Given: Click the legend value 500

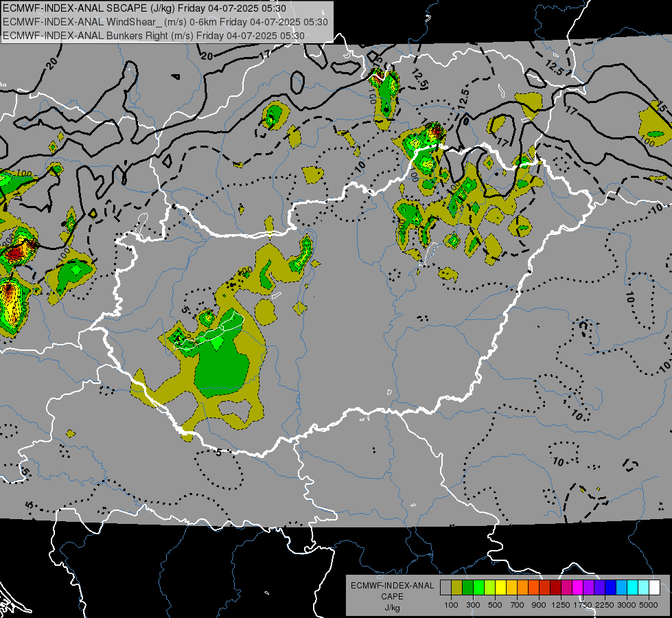Looking at the screenshot, I should point(495,605).
